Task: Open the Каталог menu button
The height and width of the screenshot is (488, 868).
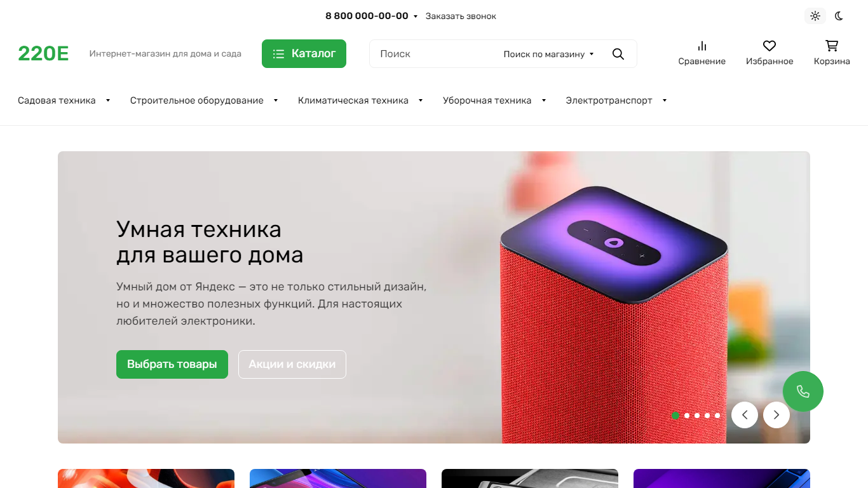Action: click(x=304, y=54)
